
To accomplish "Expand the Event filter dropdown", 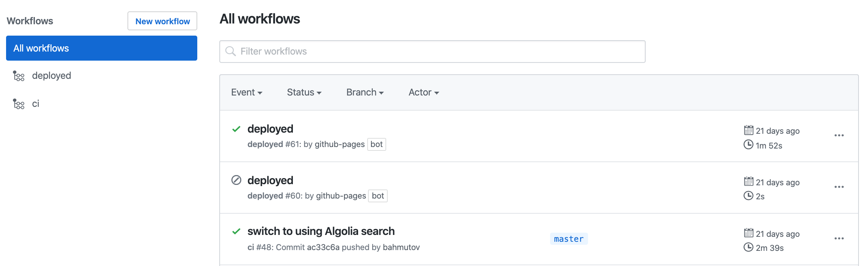I will 247,92.
